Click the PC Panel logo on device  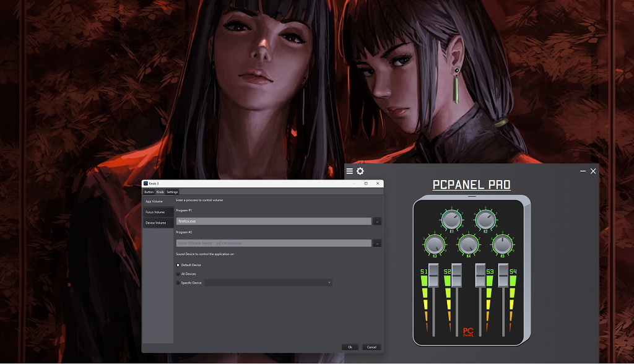click(x=469, y=332)
